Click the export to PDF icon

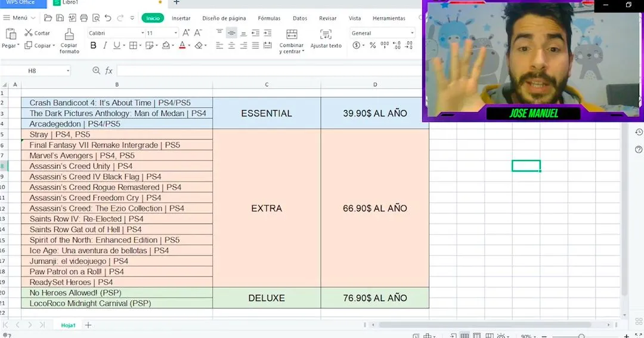click(72, 18)
